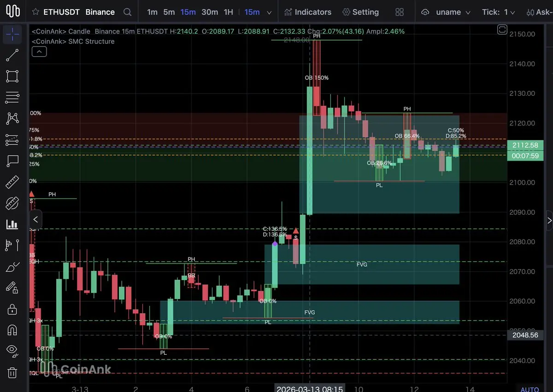This screenshot has height=392, width=553.
Task: Hide drawings with the eye icon
Action: click(12, 351)
